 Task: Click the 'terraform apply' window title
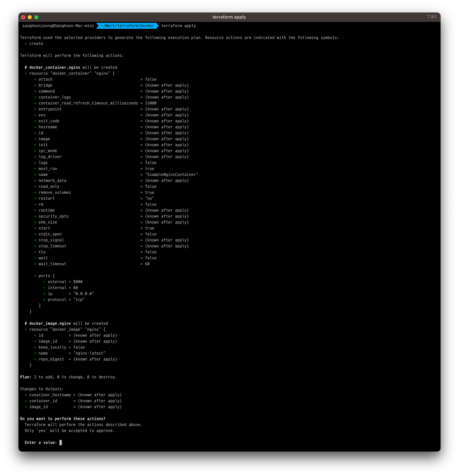229,17
